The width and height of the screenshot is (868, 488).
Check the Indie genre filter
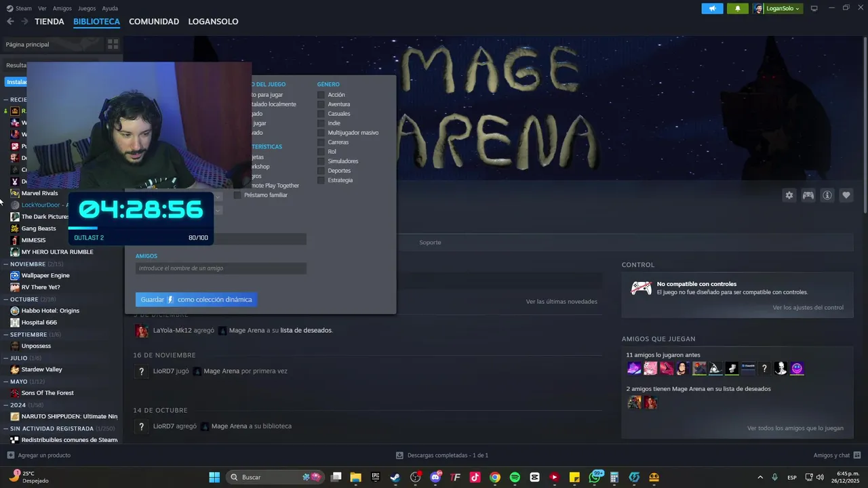click(x=321, y=123)
